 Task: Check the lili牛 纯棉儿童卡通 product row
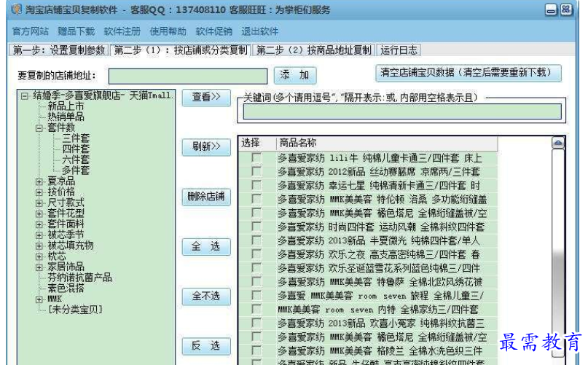[x=257, y=158]
